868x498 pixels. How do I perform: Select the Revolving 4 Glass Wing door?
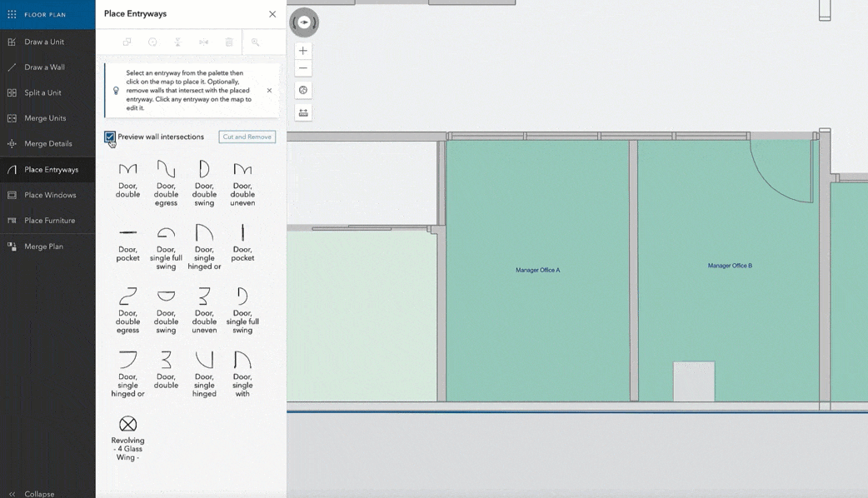coord(127,425)
